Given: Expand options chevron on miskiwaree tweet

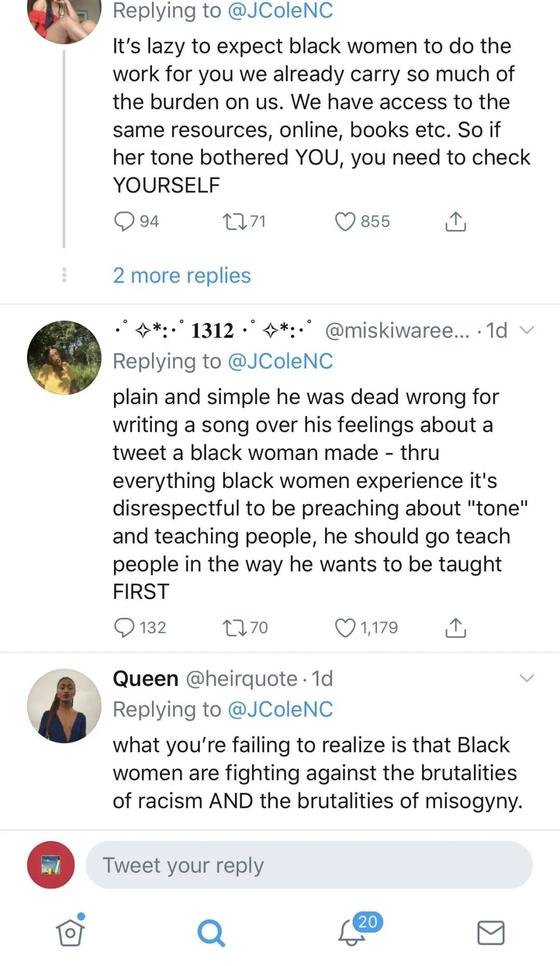Looking at the screenshot, I should pos(526,330).
